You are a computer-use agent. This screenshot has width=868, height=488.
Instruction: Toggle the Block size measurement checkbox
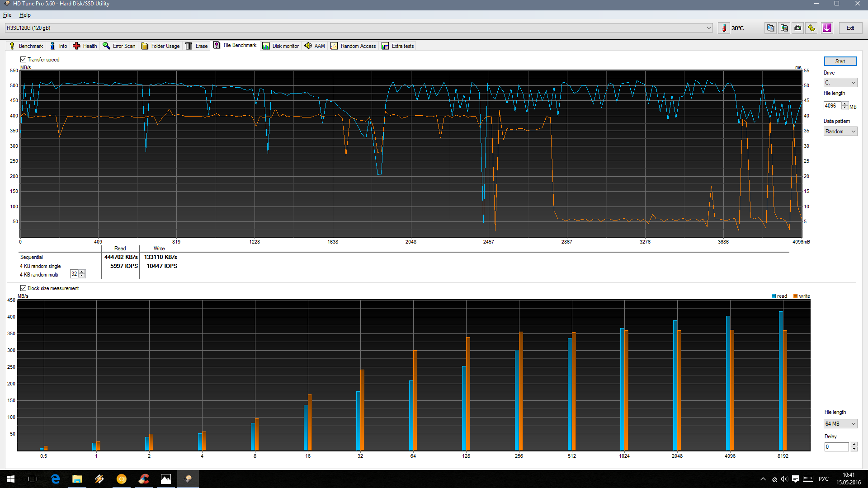pyautogui.click(x=24, y=288)
